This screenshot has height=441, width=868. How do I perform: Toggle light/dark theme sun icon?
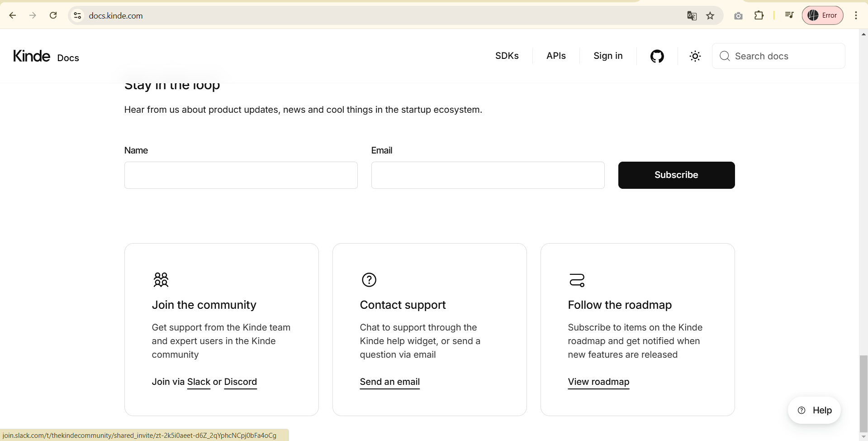tap(695, 56)
